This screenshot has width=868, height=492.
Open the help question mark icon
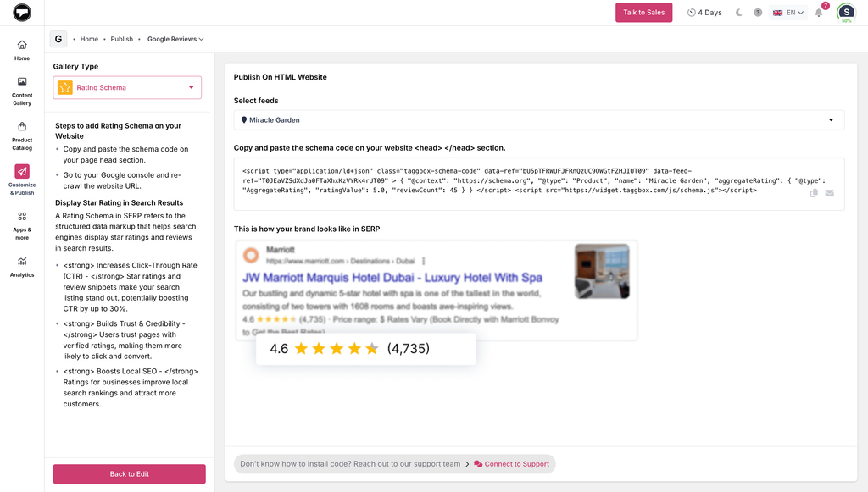[x=758, y=12]
